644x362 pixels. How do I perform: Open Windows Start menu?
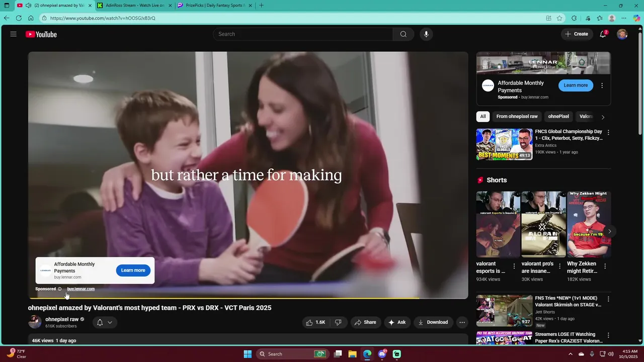248,354
